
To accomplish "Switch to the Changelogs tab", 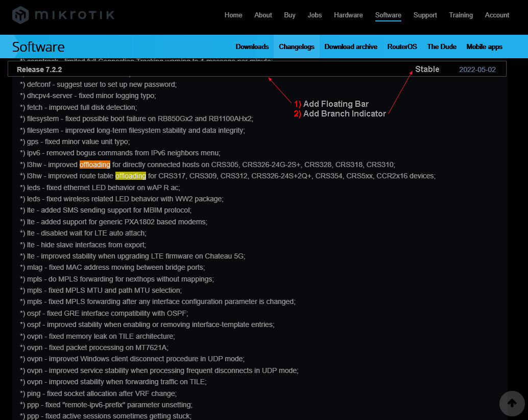I will click(x=297, y=46).
